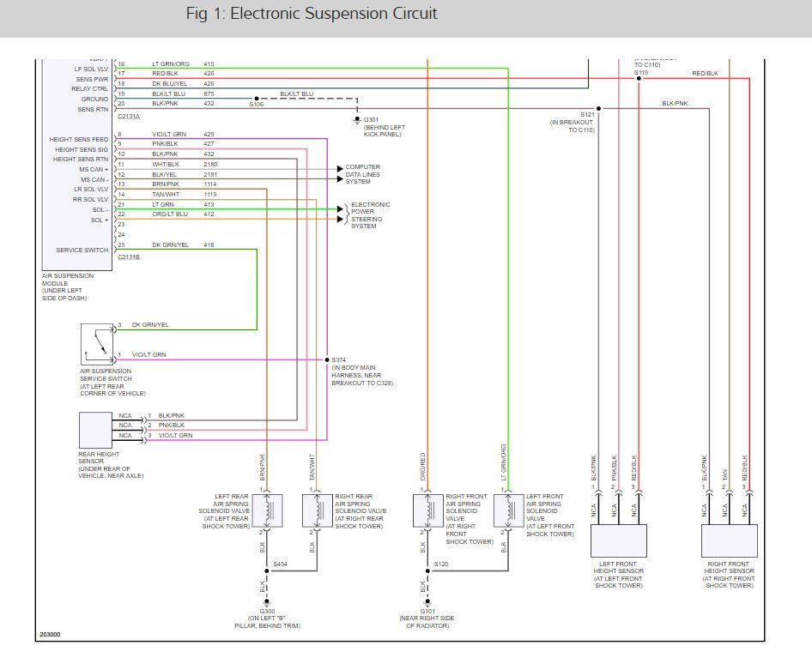The width and height of the screenshot is (812, 670).
Task: Click the 'LT GRN/ORG' wire label
Action: pos(171,63)
